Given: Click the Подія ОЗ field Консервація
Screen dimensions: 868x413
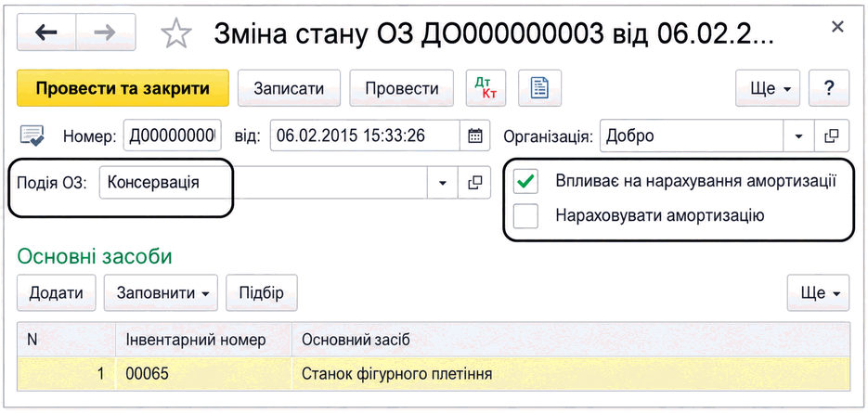Looking at the screenshot, I should click(x=264, y=183).
